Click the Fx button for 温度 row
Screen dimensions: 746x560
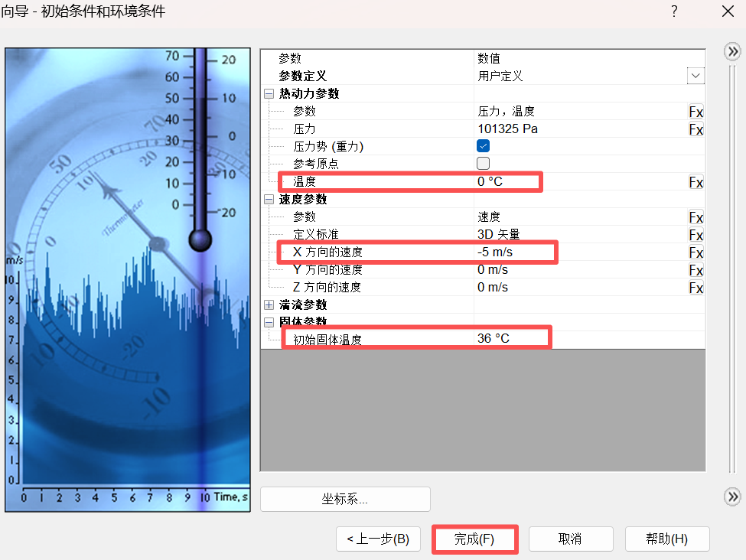[696, 182]
